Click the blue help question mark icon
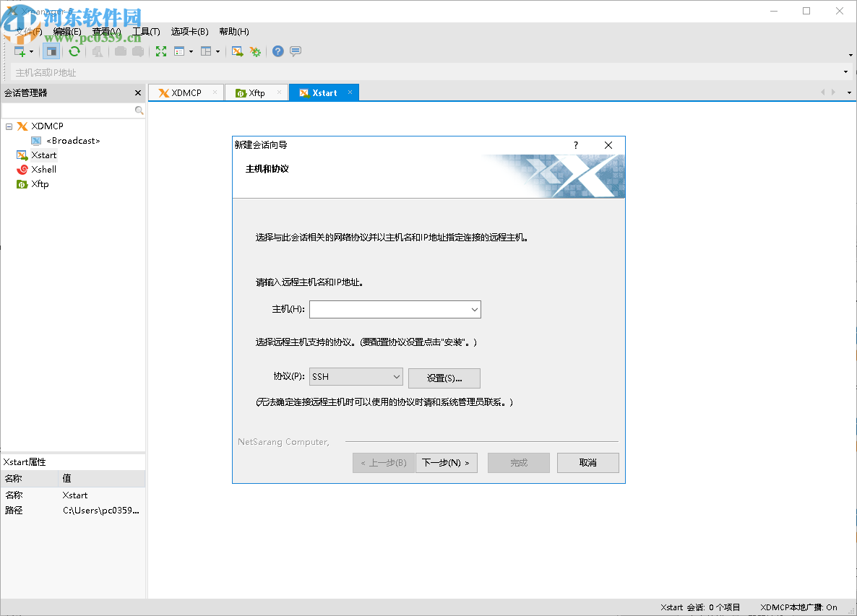This screenshot has height=616, width=857. coord(277,51)
